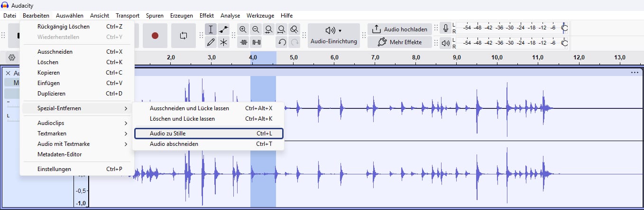Open Einstellungen menu entry
The width and height of the screenshot is (644, 210).
click(x=77, y=169)
